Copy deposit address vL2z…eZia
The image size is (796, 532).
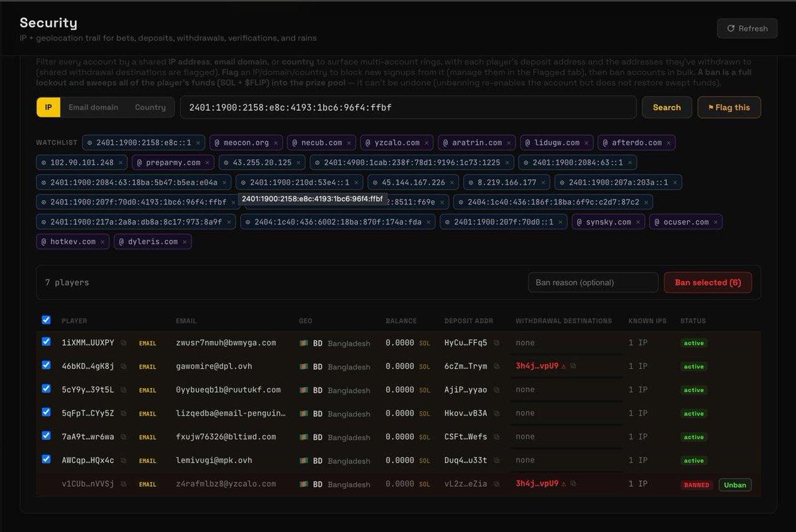coord(496,484)
